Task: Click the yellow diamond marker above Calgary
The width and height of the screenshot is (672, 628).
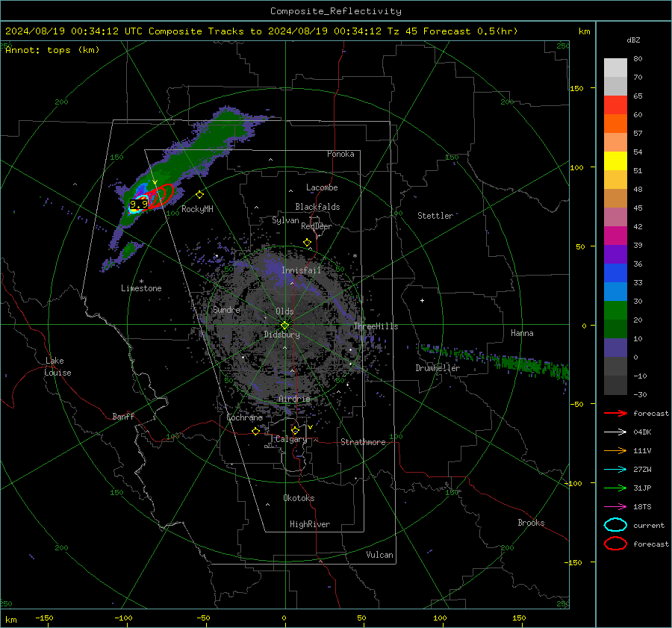Action: point(295,430)
